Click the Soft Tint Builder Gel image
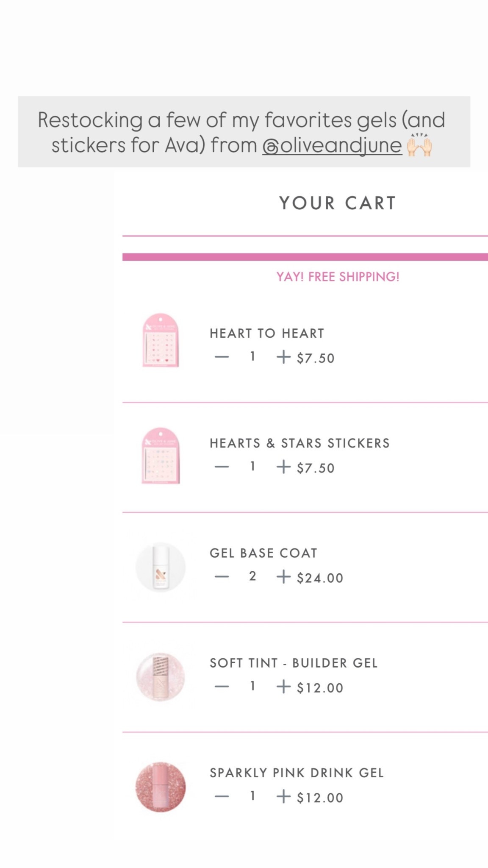488x868 pixels. tap(160, 677)
